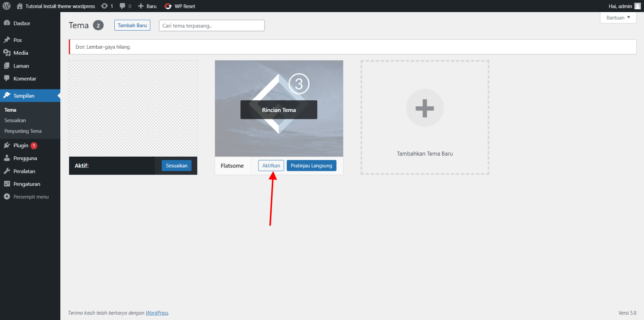Click the Media sidebar icon
Image resolution: width=644 pixels, height=320 pixels.
(x=7, y=53)
